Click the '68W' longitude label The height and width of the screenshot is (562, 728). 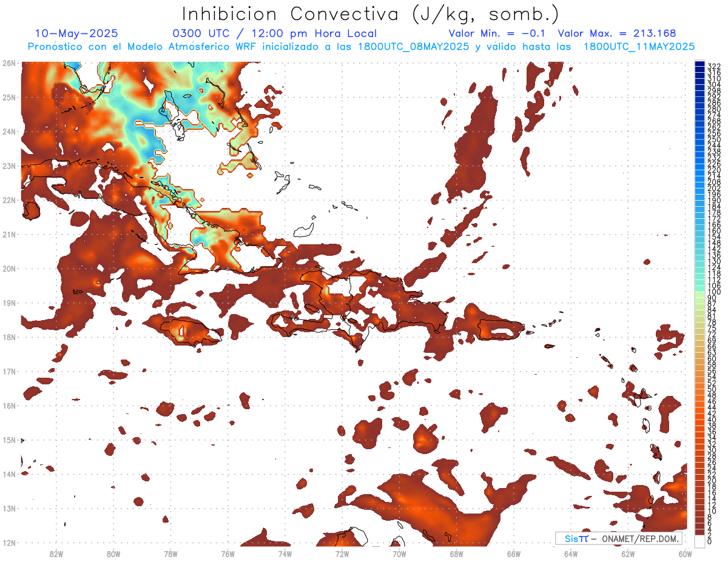coord(456,554)
